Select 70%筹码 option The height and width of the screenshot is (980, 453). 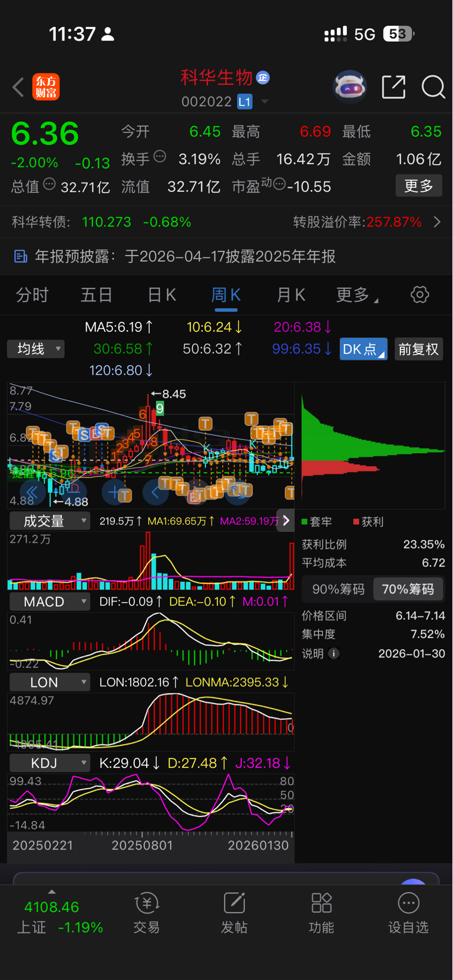click(408, 589)
